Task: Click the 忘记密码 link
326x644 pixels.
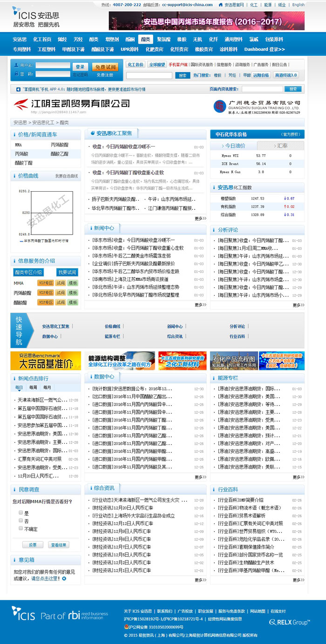Action: point(80,75)
